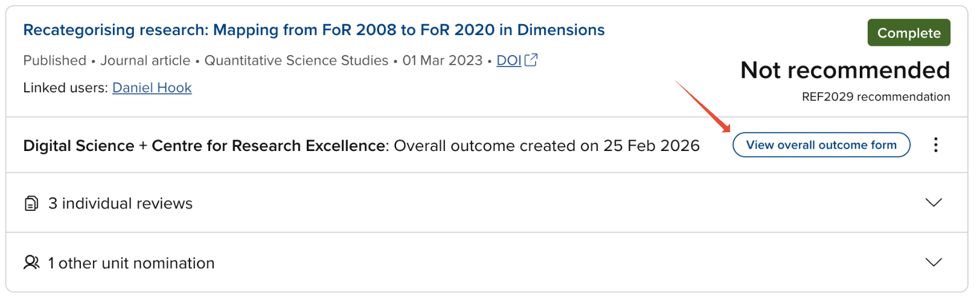This screenshot has height=302, width=980.
Task: Click the Journal article type label
Action: pyautogui.click(x=145, y=60)
